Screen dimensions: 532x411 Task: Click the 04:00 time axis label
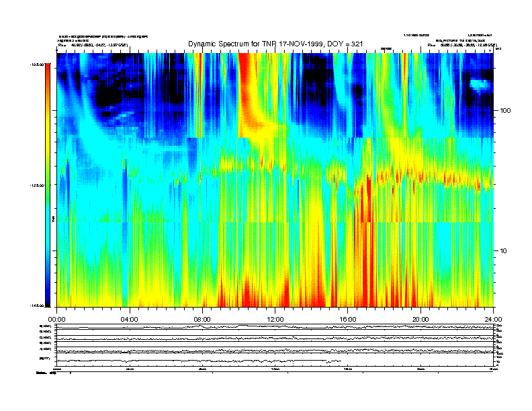pos(130,320)
